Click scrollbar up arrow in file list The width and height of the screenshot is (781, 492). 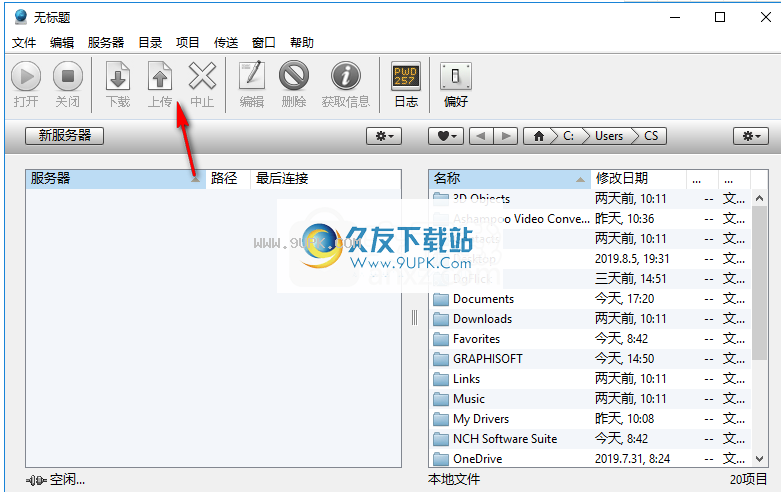click(x=759, y=198)
